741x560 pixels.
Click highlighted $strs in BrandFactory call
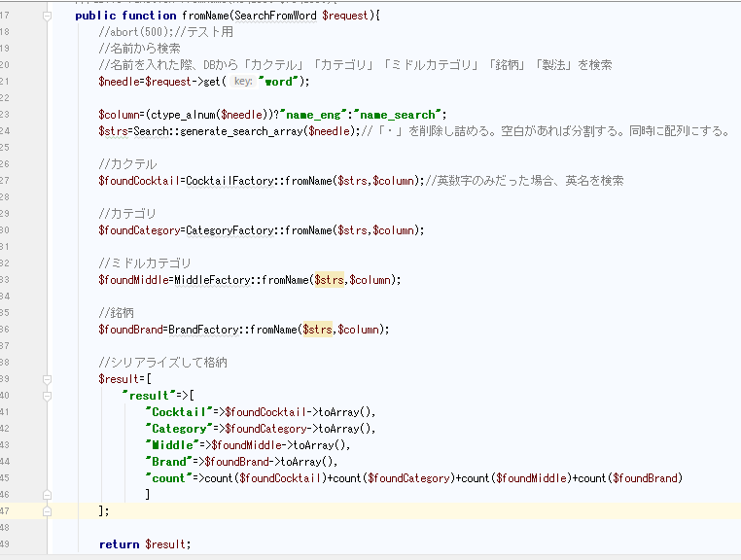point(317,330)
